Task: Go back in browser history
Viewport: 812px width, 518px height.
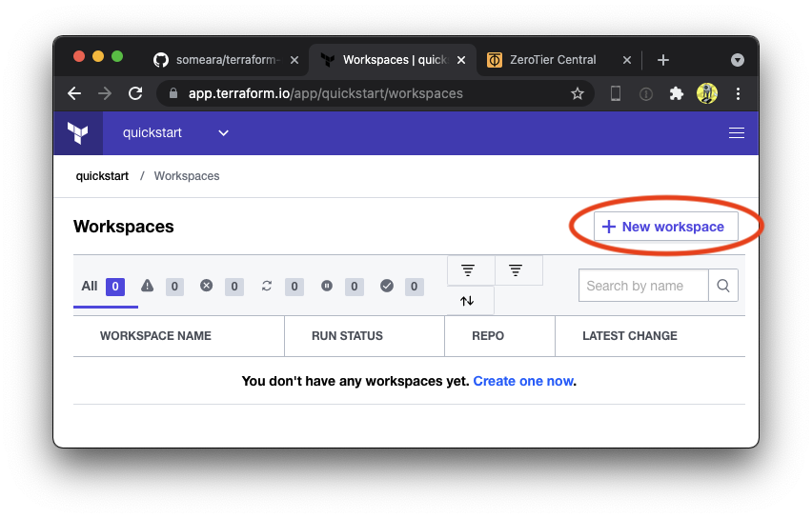Action: [74, 93]
